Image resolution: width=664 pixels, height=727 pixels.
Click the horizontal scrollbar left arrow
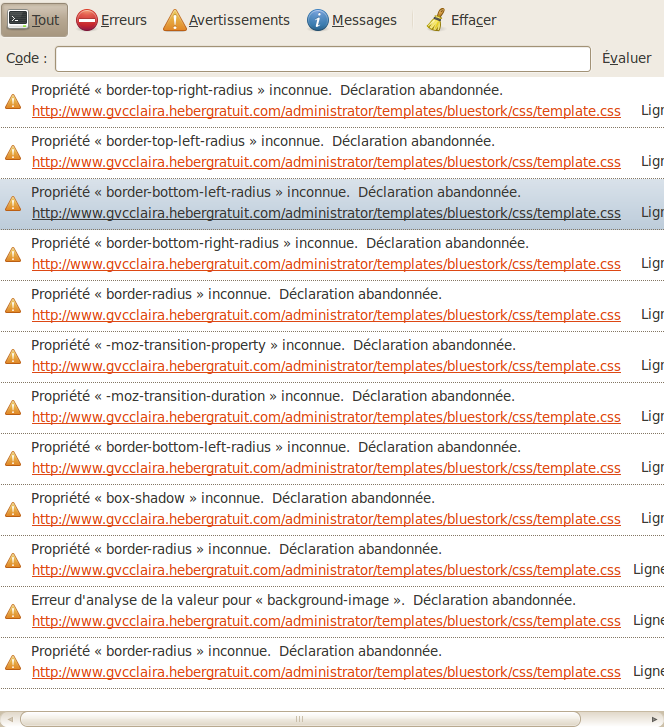(10, 719)
